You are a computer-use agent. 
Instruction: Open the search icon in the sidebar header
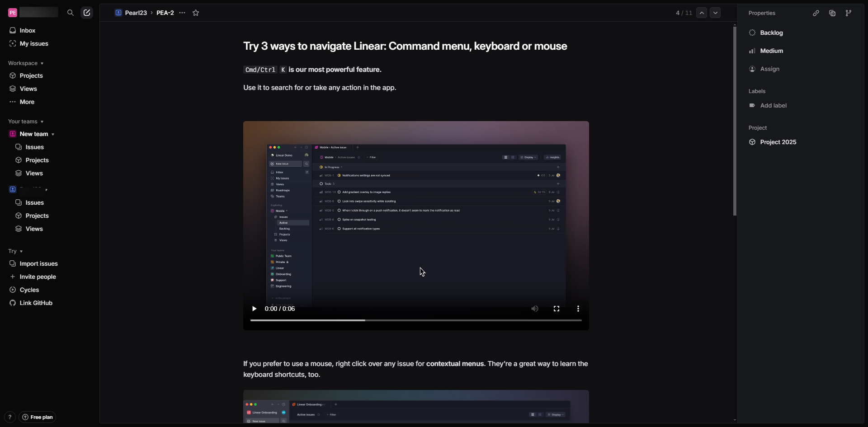click(71, 13)
